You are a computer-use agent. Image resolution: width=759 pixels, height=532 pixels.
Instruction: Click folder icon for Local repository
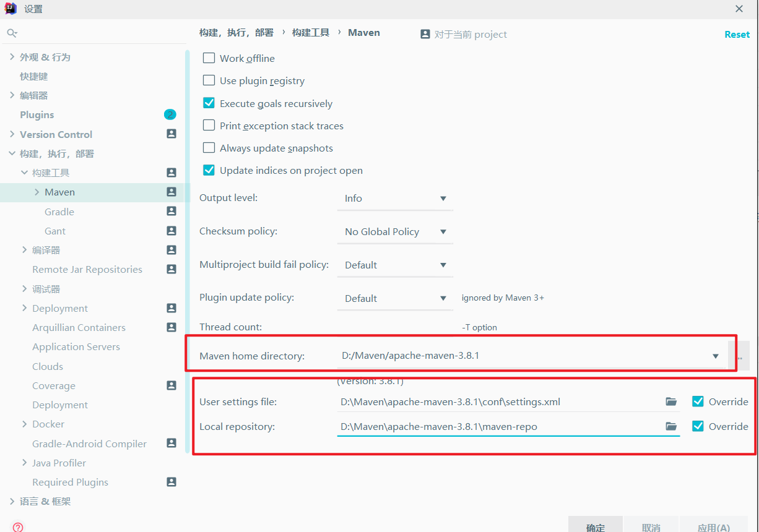pyautogui.click(x=671, y=426)
